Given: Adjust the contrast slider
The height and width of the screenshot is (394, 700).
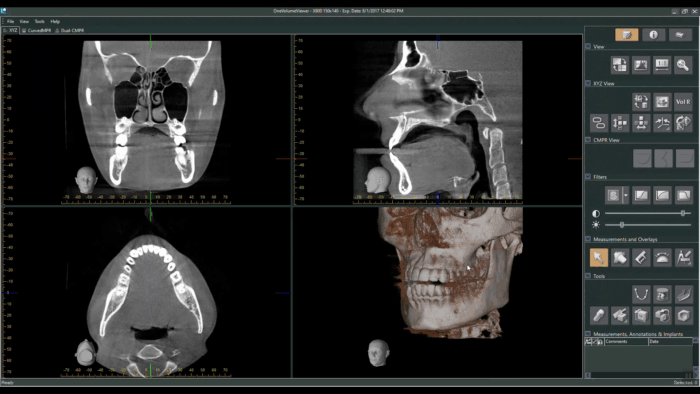Looking at the screenshot, I should click(x=647, y=213).
